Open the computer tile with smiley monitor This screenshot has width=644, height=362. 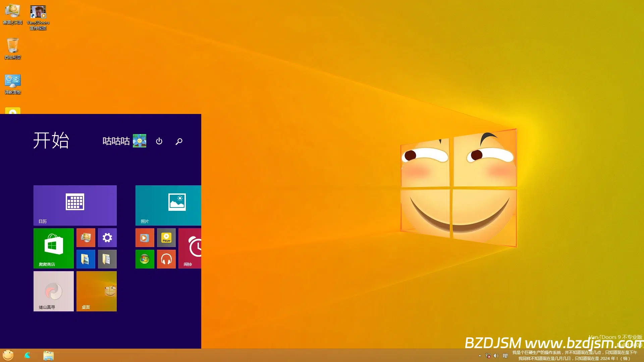(x=86, y=238)
